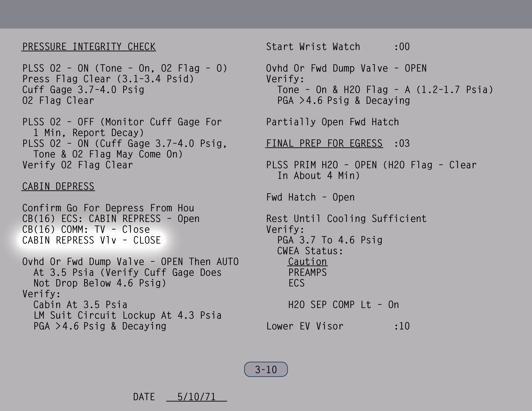Image resolution: width=532 pixels, height=411 pixels.
Task: Click the 3-10 page number button
Action: (x=266, y=370)
